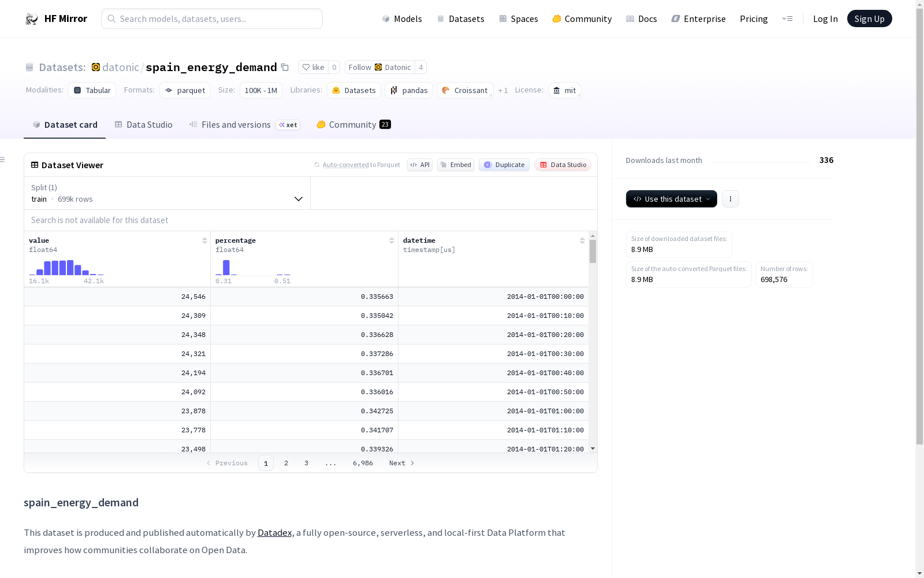The image size is (924, 578).
Task: Click the three-dot dataset options button
Action: (x=731, y=199)
